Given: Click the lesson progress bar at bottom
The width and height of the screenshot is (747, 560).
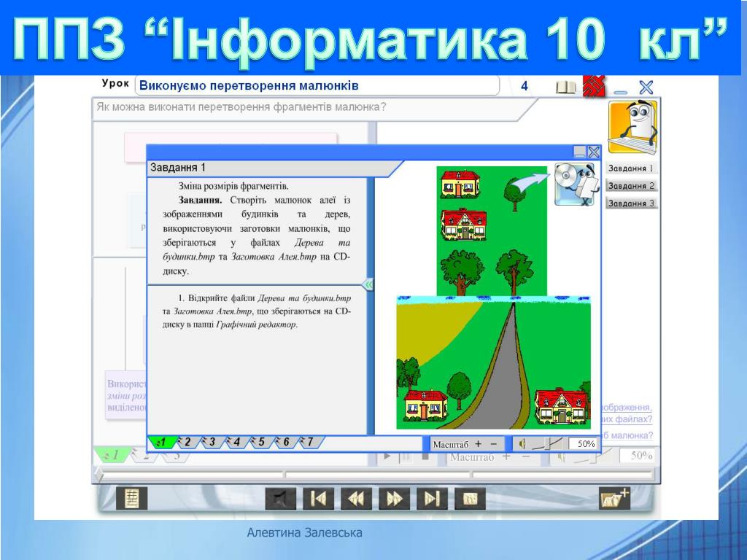Looking at the screenshot, I should (376, 475).
